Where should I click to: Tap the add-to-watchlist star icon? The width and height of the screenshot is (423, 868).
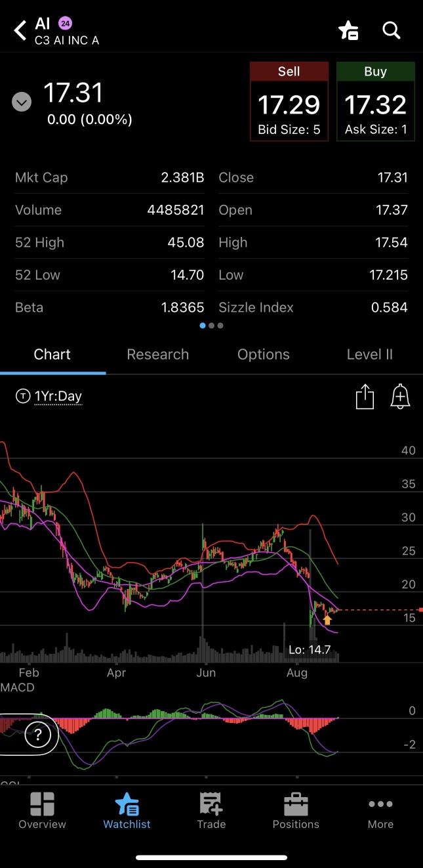coord(348,30)
